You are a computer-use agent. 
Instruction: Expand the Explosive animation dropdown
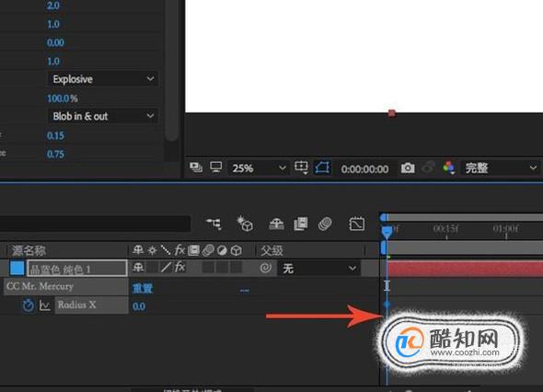pos(102,79)
